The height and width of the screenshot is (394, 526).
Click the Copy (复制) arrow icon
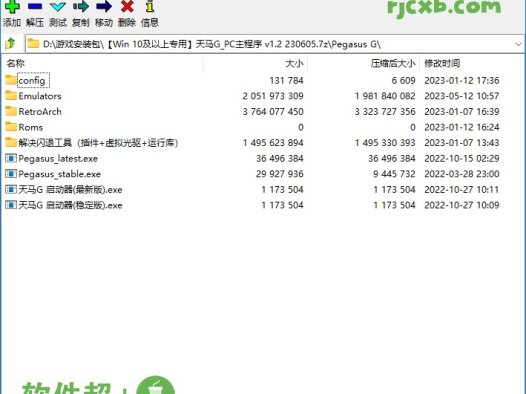click(x=81, y=6)
